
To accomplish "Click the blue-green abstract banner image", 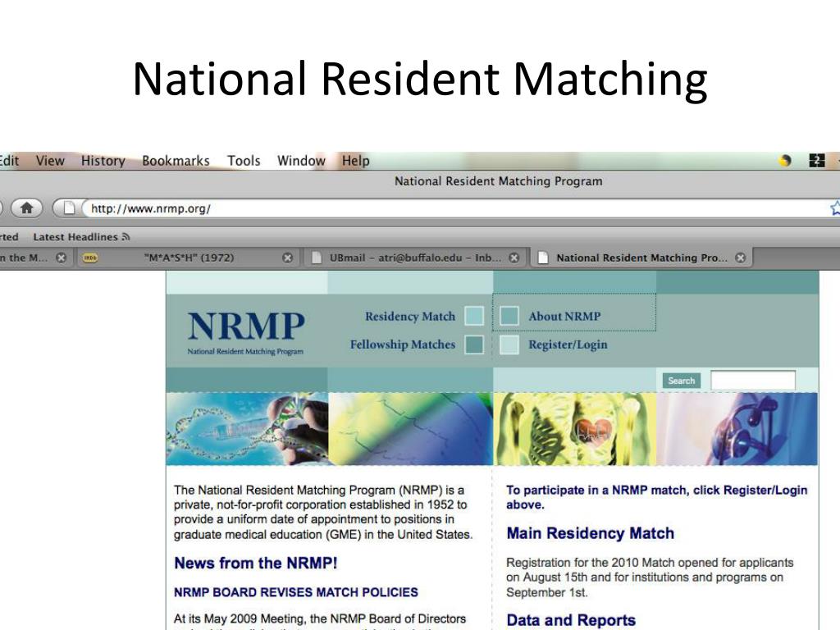I will coord(410,428).
